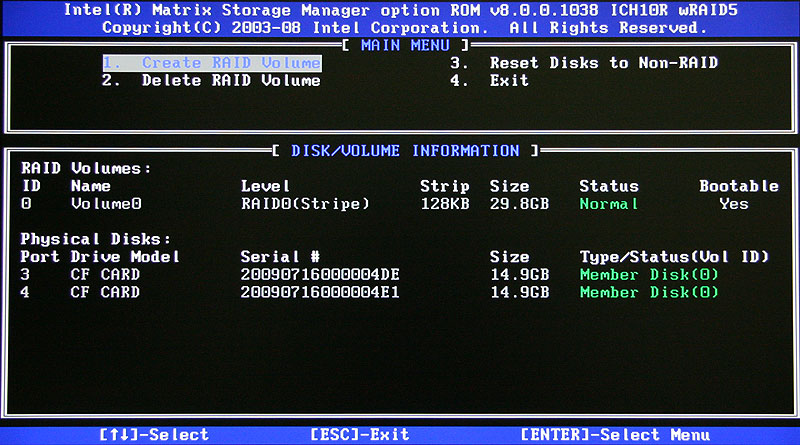The height and width of the screenshot is (445, 800).
Task: Choose the Exit menu option
Action: click(x=490, y=81)
